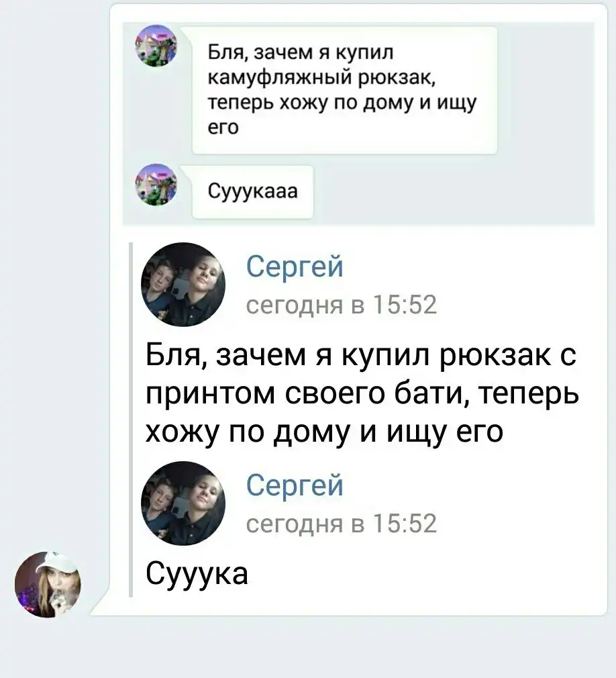This screenshot has width=616, height=678.
Task: Open the first "Сергей" name link
Action: pos(295,267)
